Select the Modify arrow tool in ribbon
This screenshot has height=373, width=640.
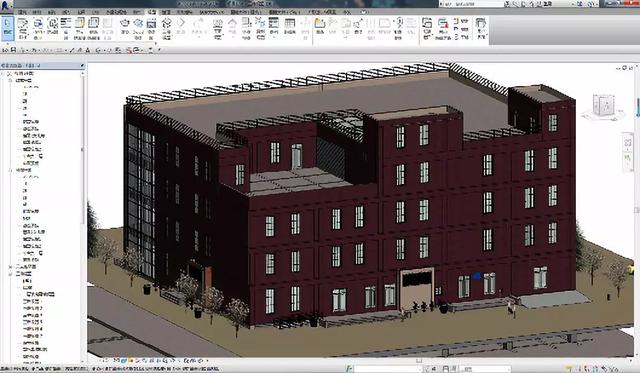point(7,28)
